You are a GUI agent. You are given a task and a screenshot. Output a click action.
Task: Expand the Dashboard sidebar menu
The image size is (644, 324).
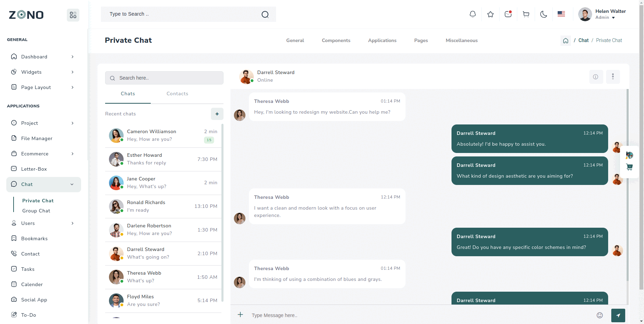(x=43, y=57)
